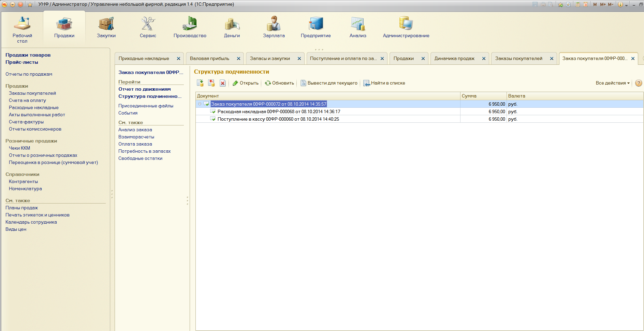Click the Сумма column header
The image size is (644, 331).
(483, 96)
